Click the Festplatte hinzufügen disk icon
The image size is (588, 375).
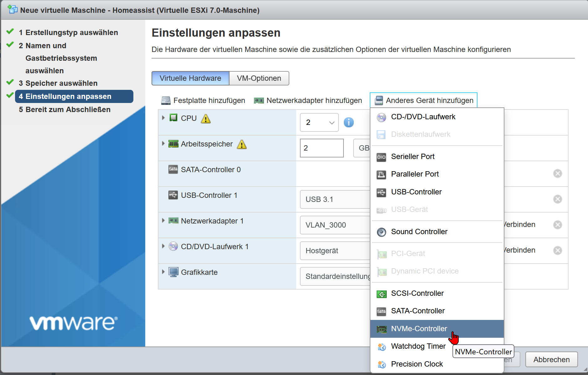166,100
